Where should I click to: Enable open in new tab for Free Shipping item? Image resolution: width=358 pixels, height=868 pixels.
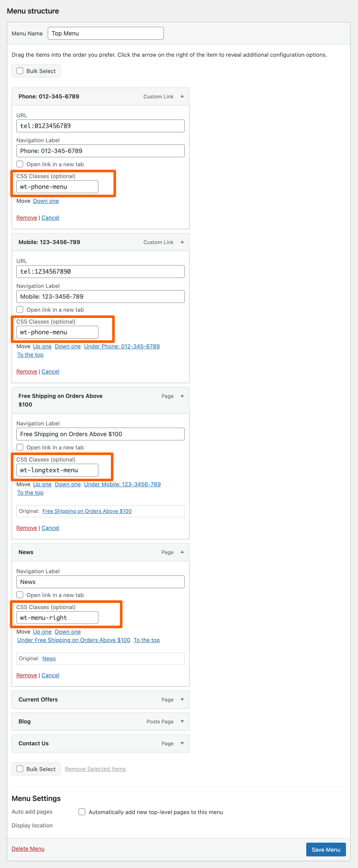click(x=20, y=447)
